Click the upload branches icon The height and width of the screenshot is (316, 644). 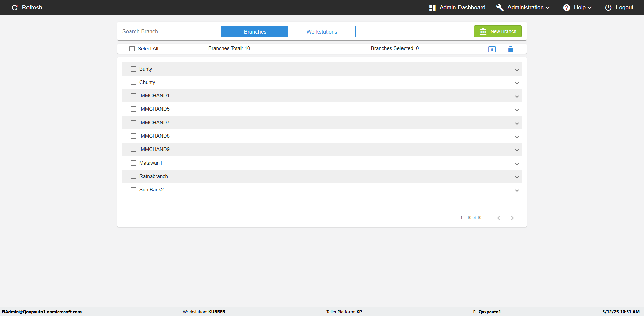pos(492,49)
